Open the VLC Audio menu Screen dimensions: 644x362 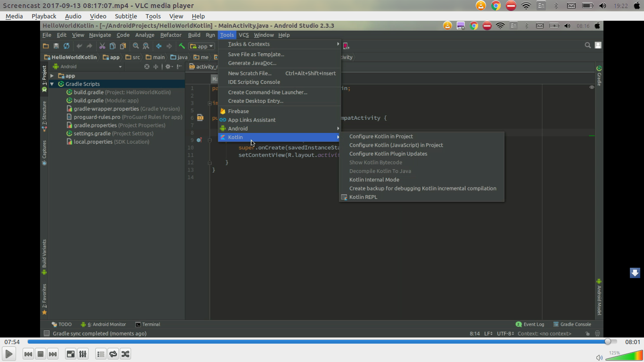click(73, 16)
